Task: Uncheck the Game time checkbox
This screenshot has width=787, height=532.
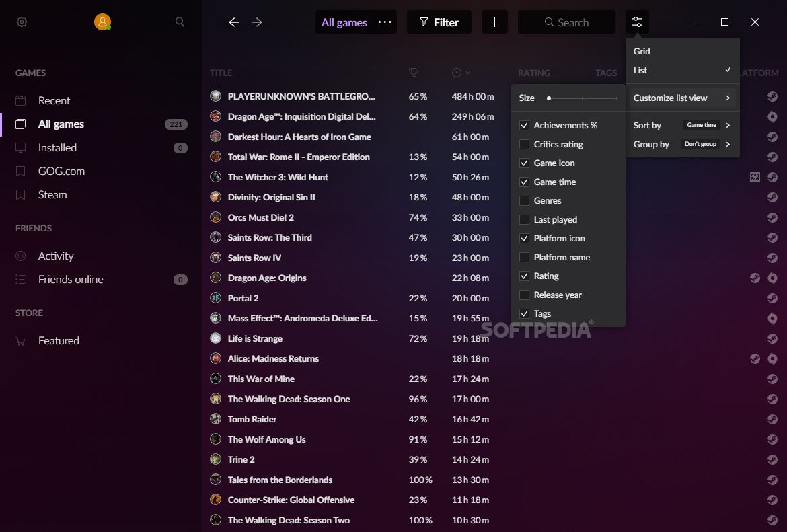Action: point(524,182)
